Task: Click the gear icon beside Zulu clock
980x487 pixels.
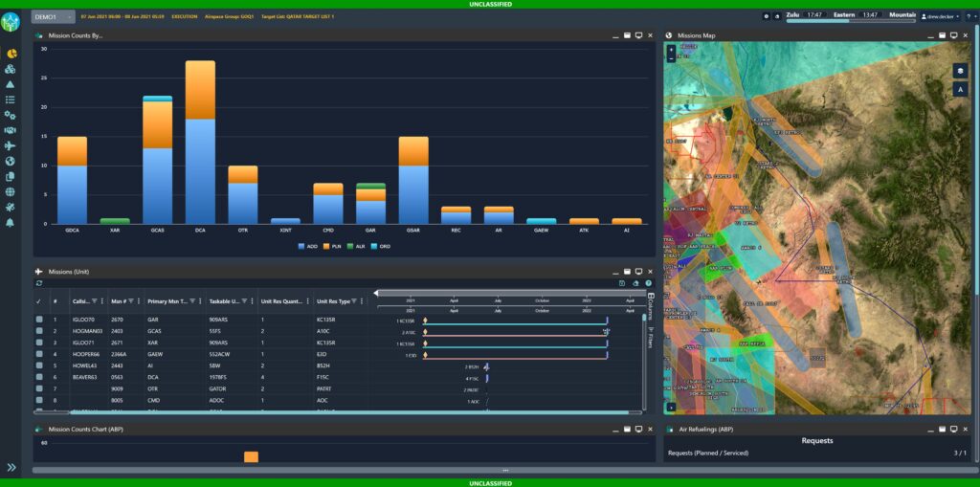Action: [x=767, y=16]
